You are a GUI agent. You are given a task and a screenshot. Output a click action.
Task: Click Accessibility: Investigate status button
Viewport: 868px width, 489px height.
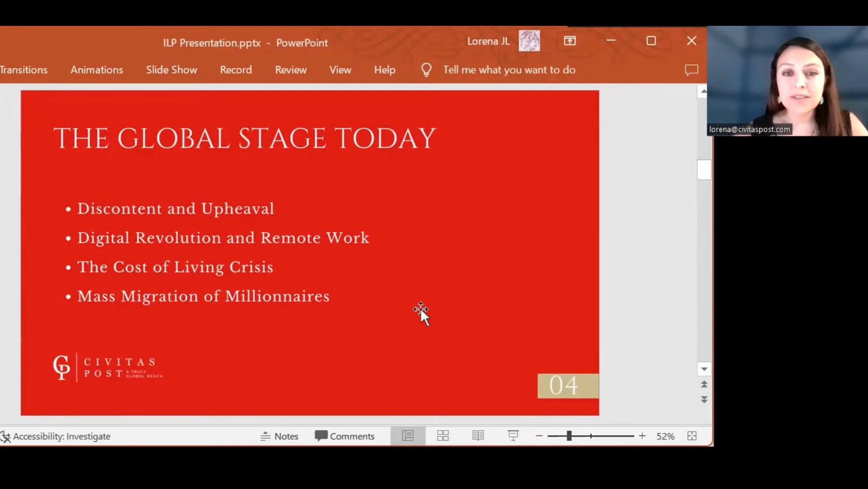click(x=57, y=436)
